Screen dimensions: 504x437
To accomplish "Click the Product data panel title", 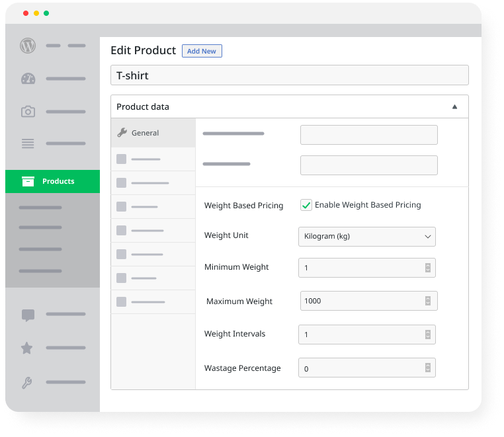I will click(x=143, y=106).
